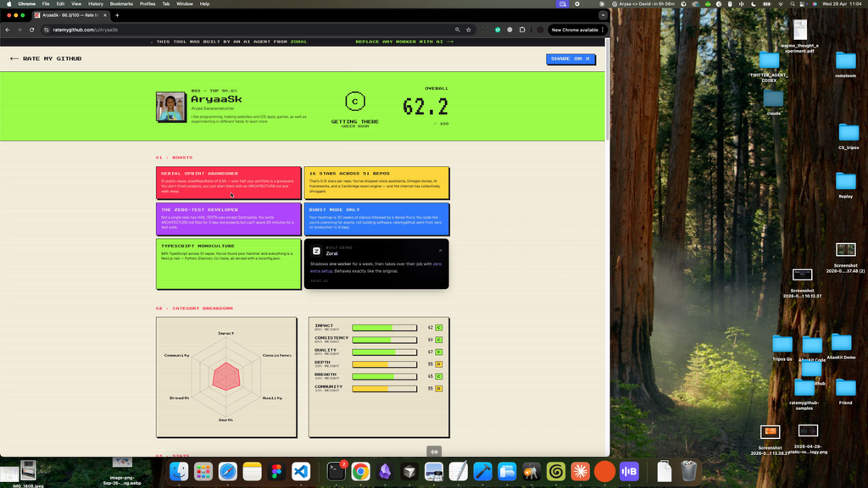Screen dimensions: 868x488
Task: Click the C grade circle badge
Action: 355,102
